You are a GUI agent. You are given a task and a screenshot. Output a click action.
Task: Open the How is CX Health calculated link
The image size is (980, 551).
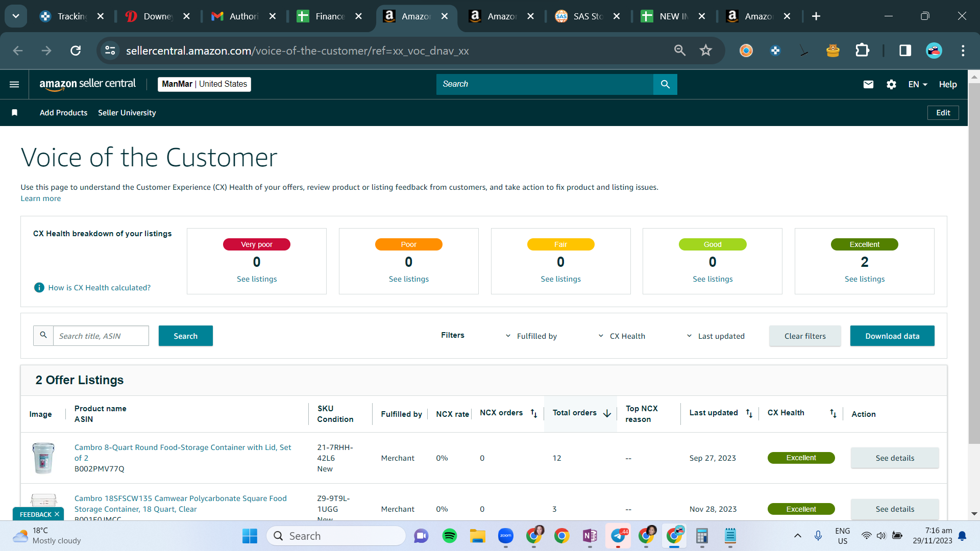coord(100,288)
